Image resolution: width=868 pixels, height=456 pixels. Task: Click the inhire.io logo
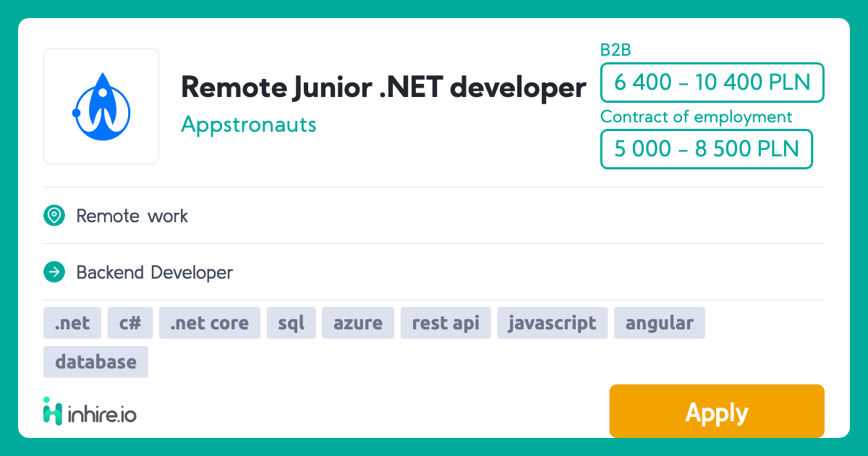(x=90, y=412)
